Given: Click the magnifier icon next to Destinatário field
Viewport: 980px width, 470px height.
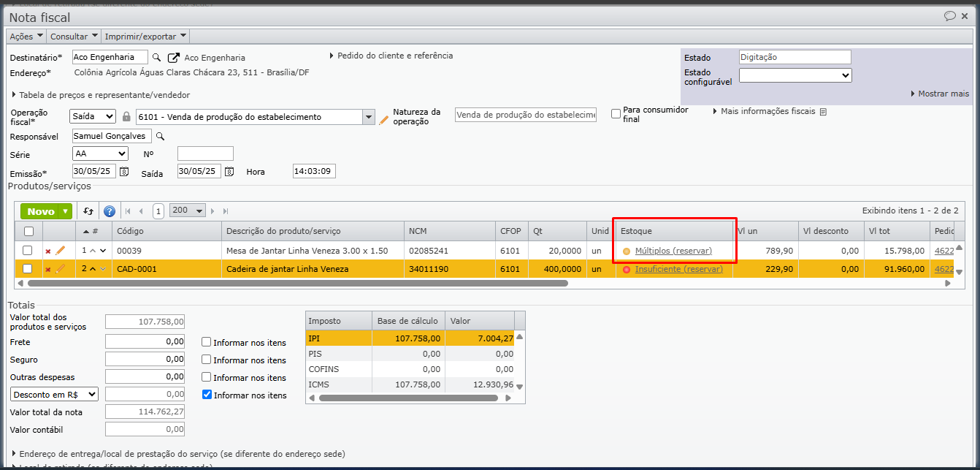Looking at the screenshot, I should point(157,57).
